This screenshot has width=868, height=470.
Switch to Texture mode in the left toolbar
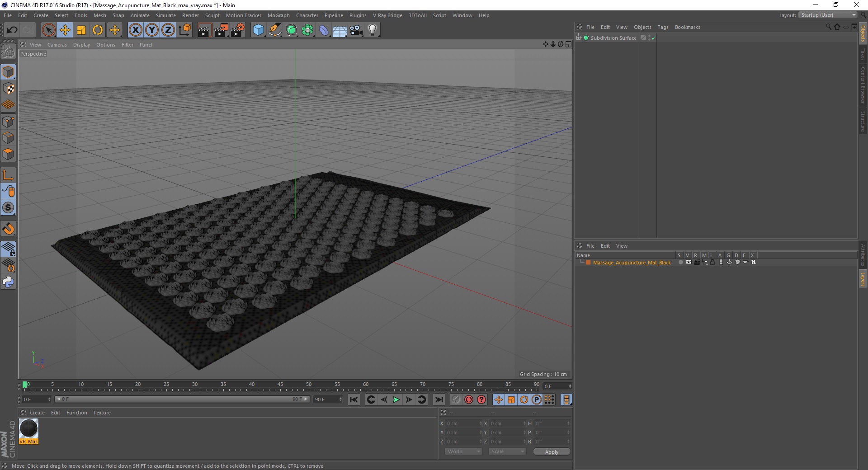point(8,89)
